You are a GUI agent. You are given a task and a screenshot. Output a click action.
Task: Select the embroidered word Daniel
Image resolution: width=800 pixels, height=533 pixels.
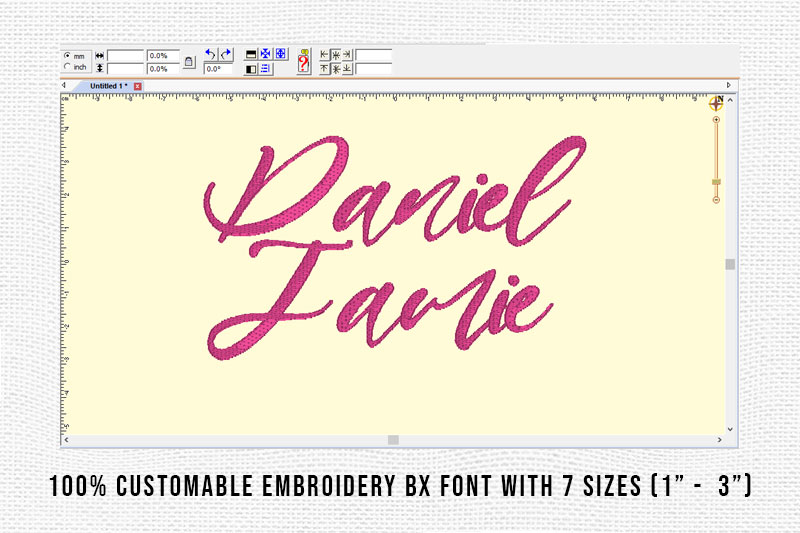[x=394, y=192]
